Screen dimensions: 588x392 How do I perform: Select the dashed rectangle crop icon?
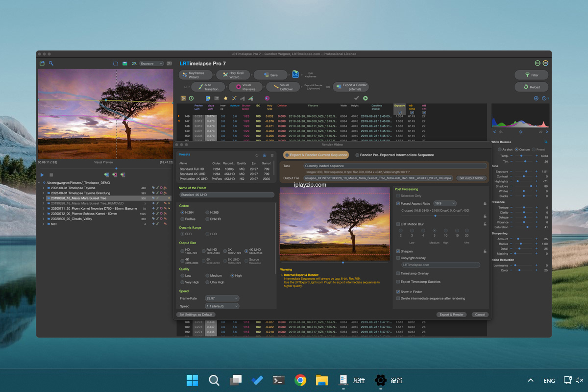[x=116, y=63]
